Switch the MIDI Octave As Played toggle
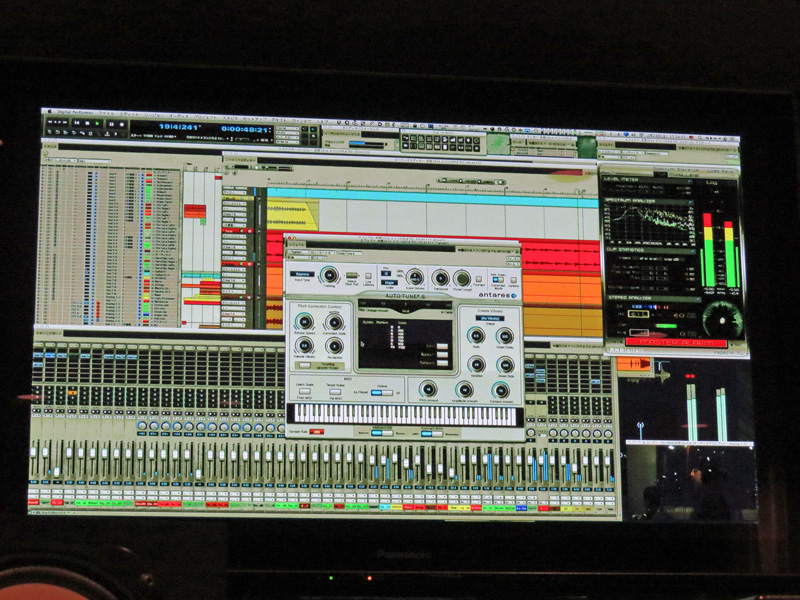This screenshot has width=800, height=600. [x=382, y=392]
